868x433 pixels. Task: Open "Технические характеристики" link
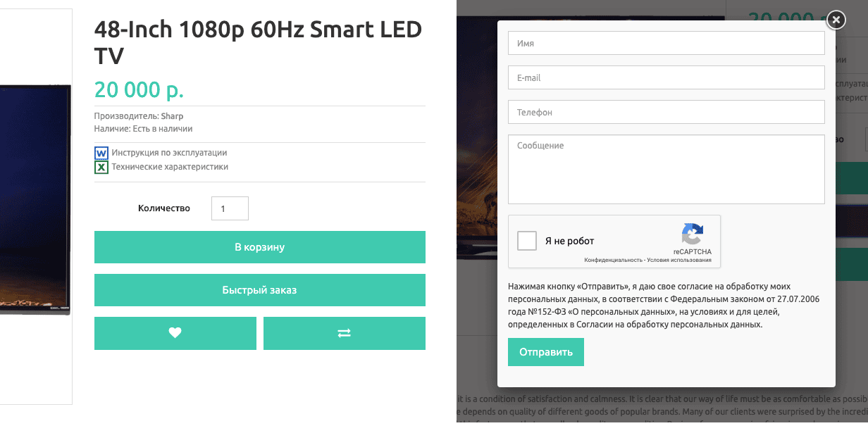pyautogui.click(x=170, y=167)
